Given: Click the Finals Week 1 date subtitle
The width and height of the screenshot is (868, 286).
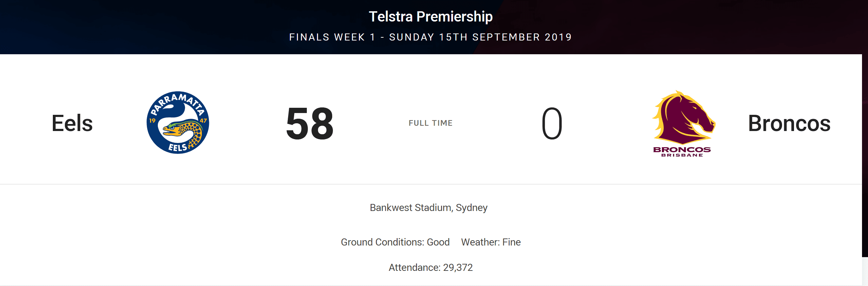Looking at the screenshot, I should pyautogui.click(x=430, y=37).
